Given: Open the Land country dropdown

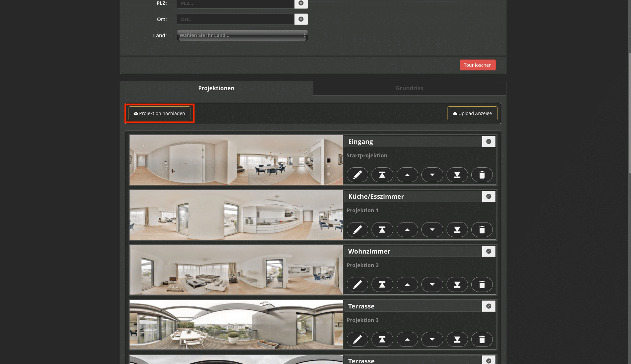Looking at the screenshot, I should 242,35.
